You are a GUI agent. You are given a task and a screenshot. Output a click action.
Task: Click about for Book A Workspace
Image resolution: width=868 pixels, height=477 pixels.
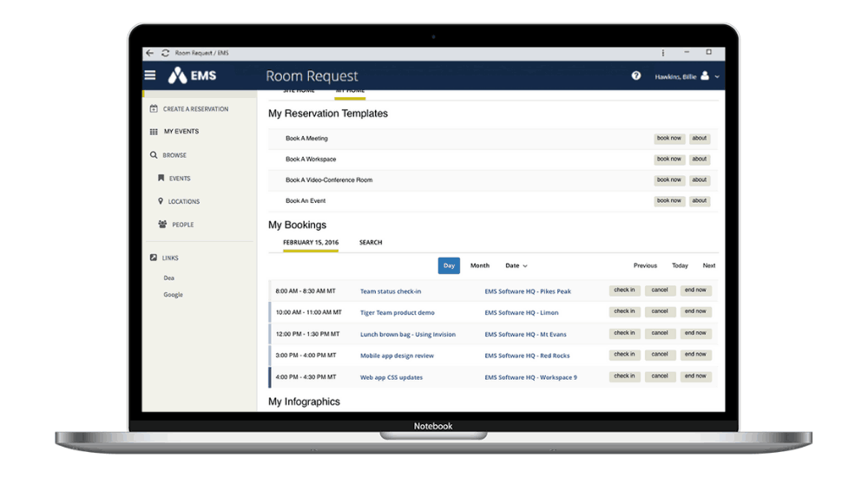pos(699,160)
